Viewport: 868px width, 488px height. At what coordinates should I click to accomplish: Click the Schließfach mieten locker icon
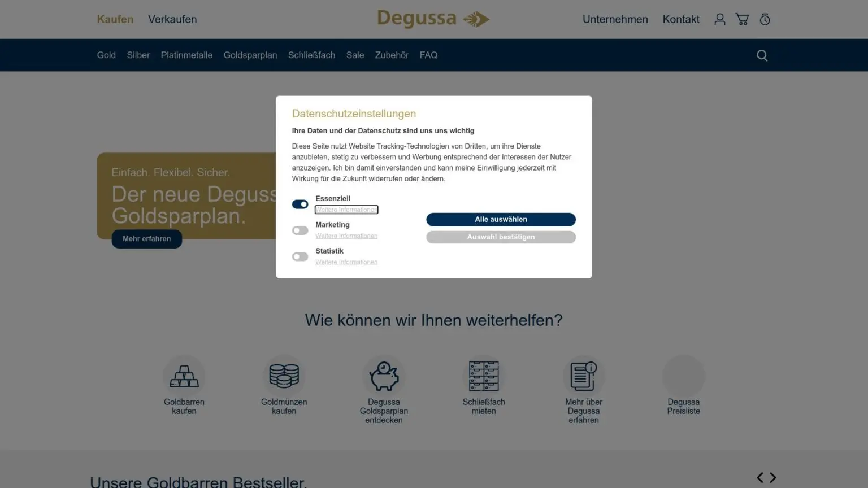tap(484, 376)
